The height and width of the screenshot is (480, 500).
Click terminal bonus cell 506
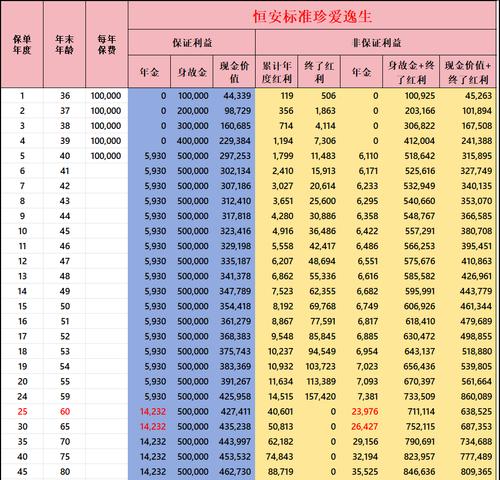(x=328, y=96)
